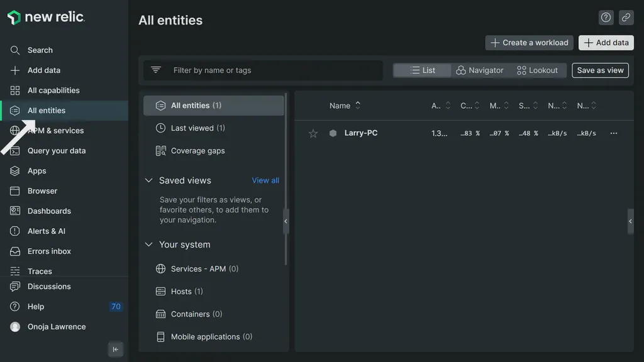Click the New Relic logo
The width and height of the screenshot is (644, 362).
pyautogui.click(x=45, y=17)
